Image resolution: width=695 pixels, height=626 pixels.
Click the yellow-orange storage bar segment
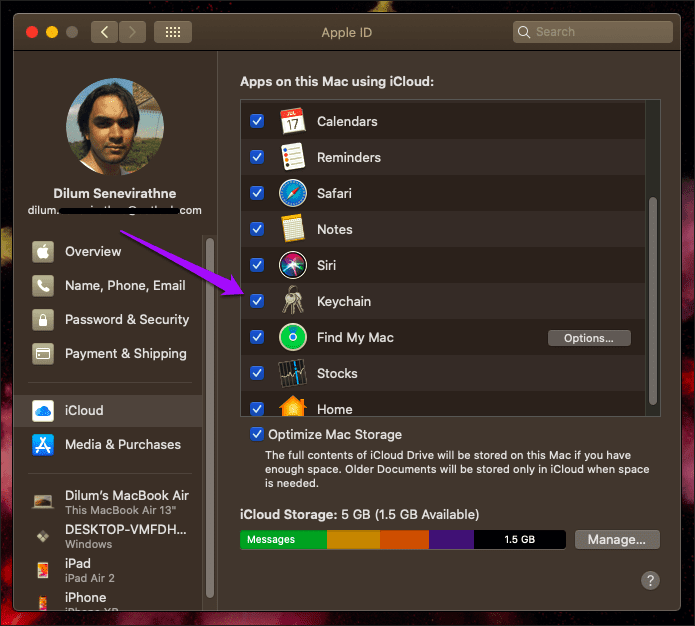coord(353,540)
